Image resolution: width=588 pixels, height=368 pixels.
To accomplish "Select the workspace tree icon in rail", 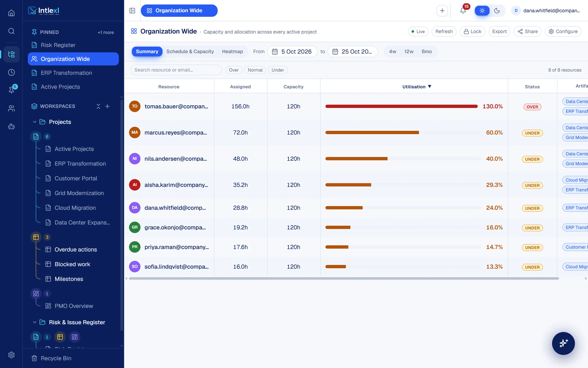I will (x=11, y=54).
